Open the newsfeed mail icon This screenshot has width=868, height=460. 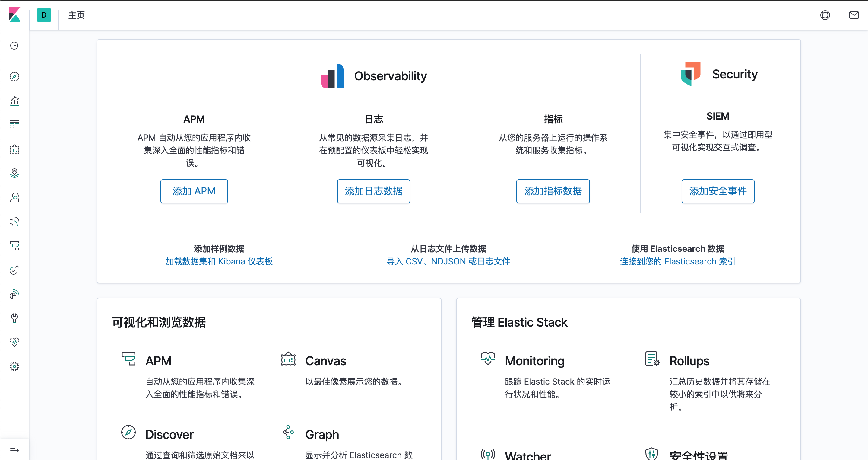854,15
